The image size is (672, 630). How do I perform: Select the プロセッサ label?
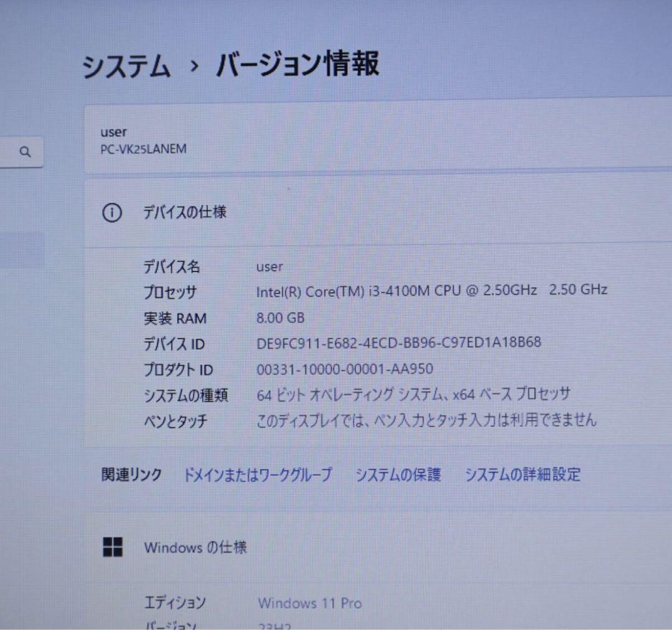(170, 293)
